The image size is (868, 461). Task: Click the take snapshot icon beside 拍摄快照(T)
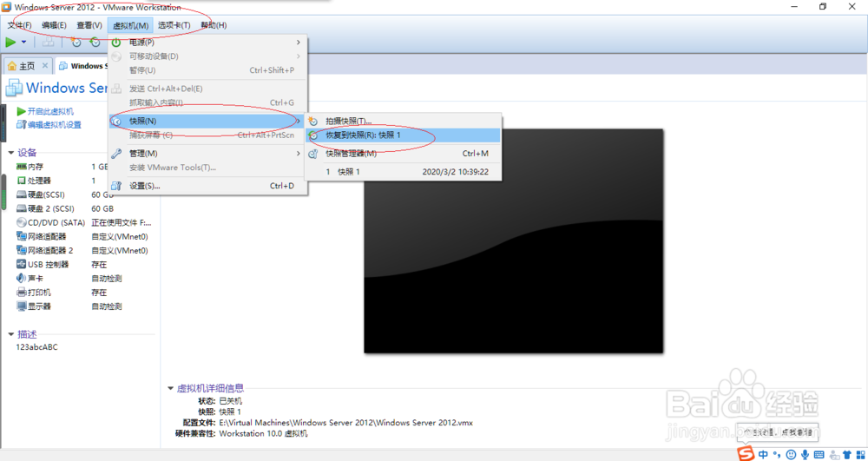[x=313, y=122]
